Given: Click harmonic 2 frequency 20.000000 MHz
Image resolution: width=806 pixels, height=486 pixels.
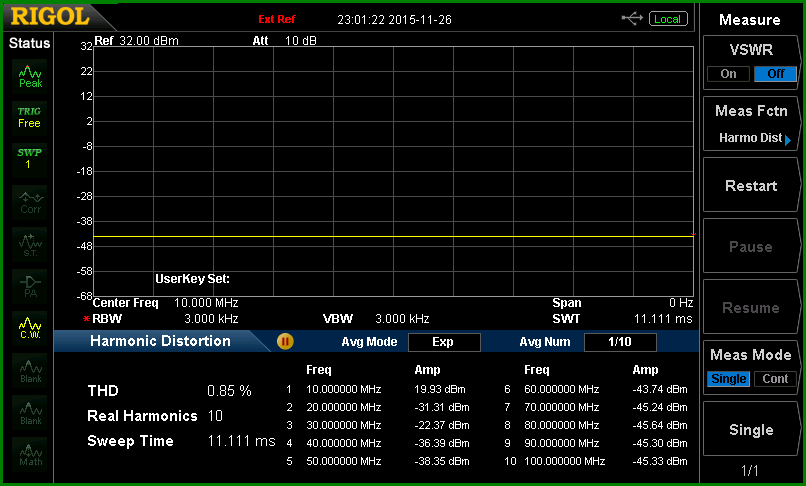Looking at the screenshot, I should tap(343, 407).
